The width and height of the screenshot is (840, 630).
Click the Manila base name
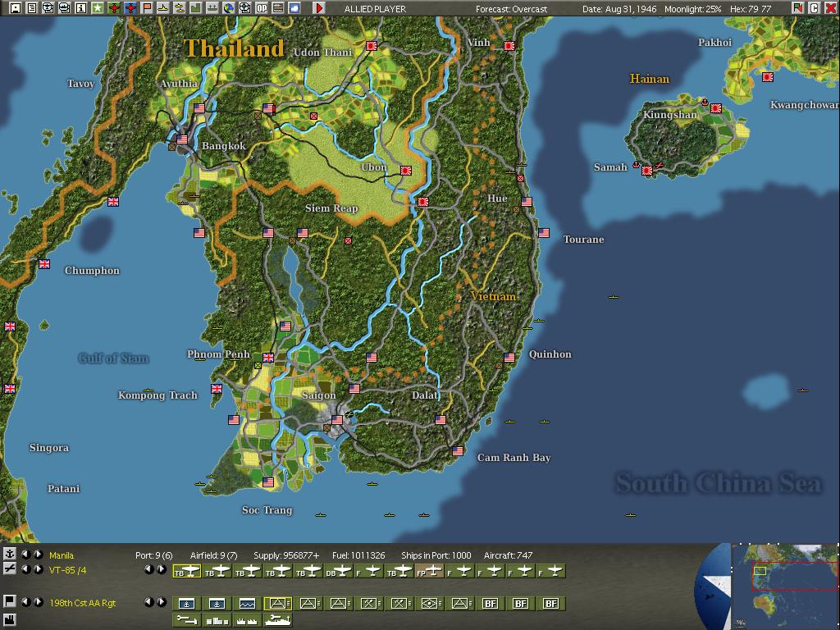pyautogui.click(x=62, y=555)
